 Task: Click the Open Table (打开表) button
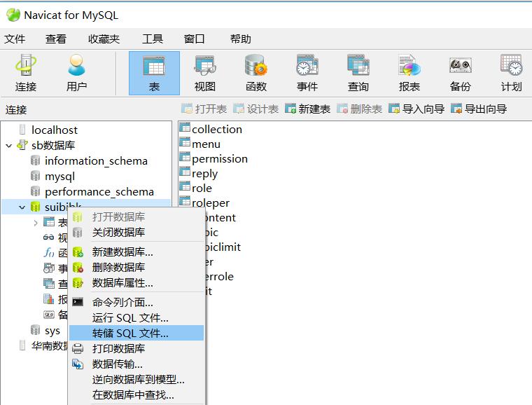click(204, 109)
